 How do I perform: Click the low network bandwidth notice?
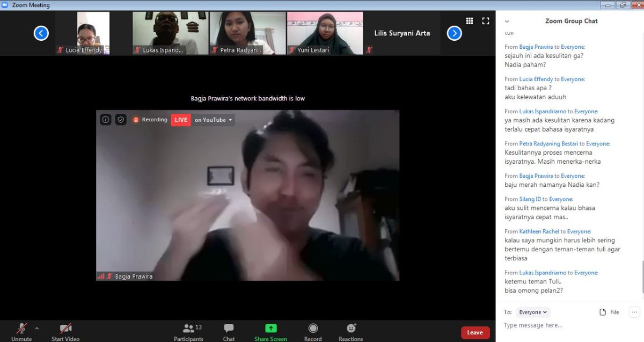(x=248, y=99)
